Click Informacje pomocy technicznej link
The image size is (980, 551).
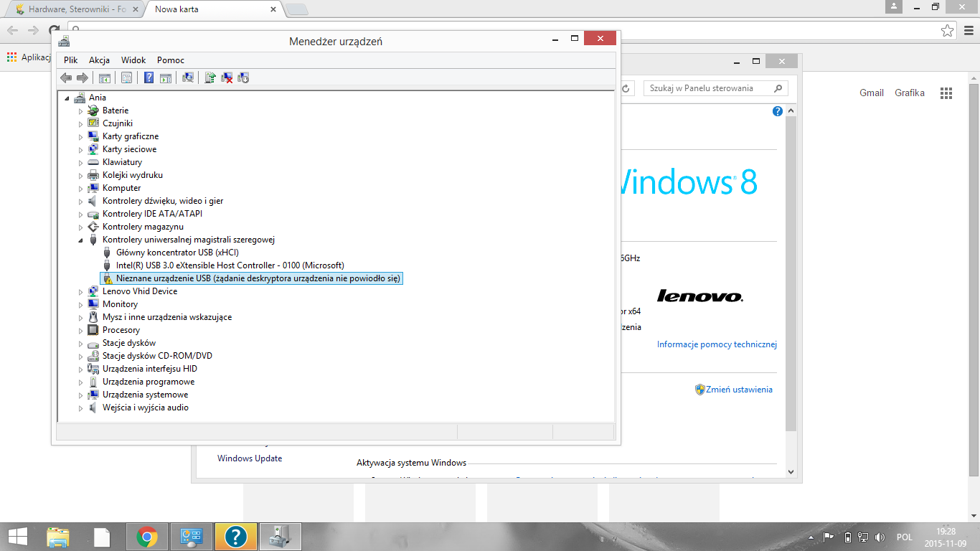tap(717, 344)
